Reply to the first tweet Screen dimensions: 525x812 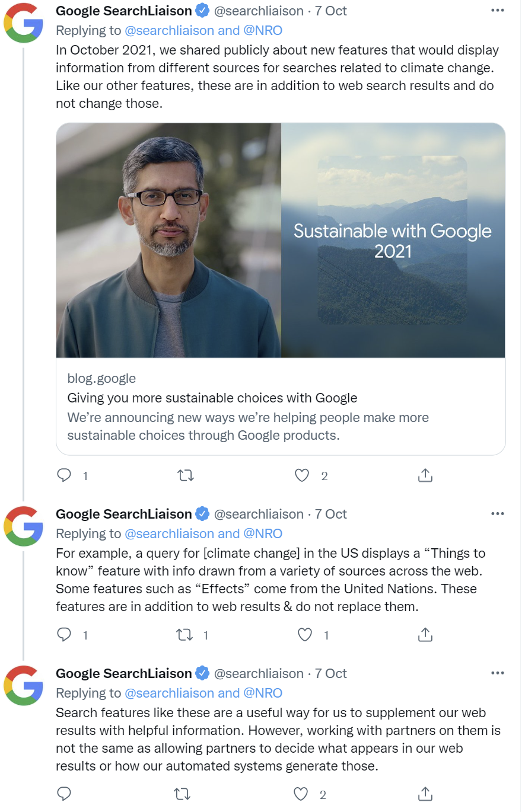point(64,475)
